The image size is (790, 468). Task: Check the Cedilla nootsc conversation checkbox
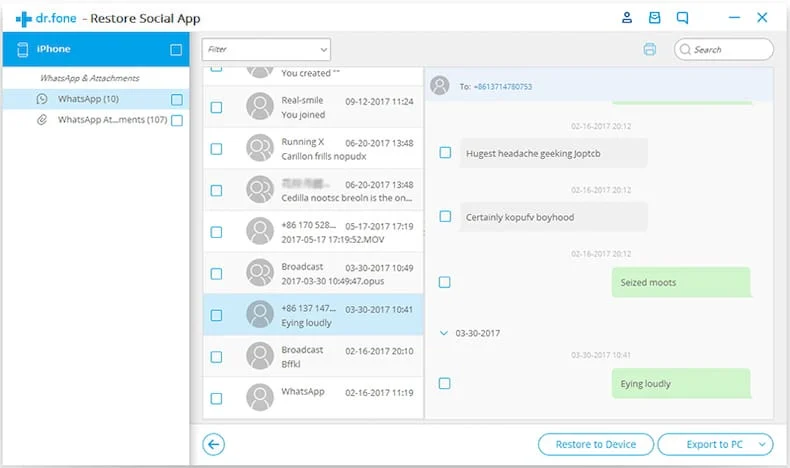tap(216, 190)
